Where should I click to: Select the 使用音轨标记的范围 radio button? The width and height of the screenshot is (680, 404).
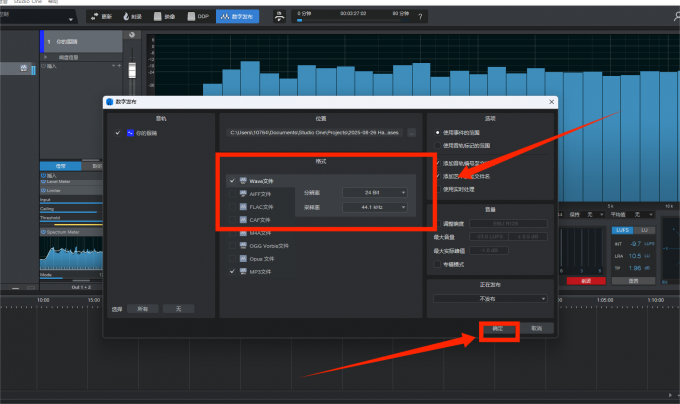436,145
